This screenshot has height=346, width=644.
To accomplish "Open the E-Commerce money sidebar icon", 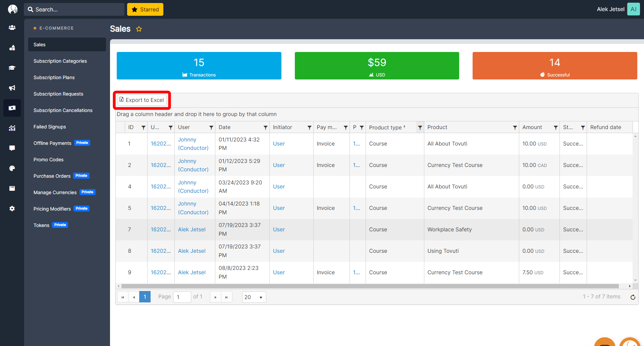I will tap(12, 108).
